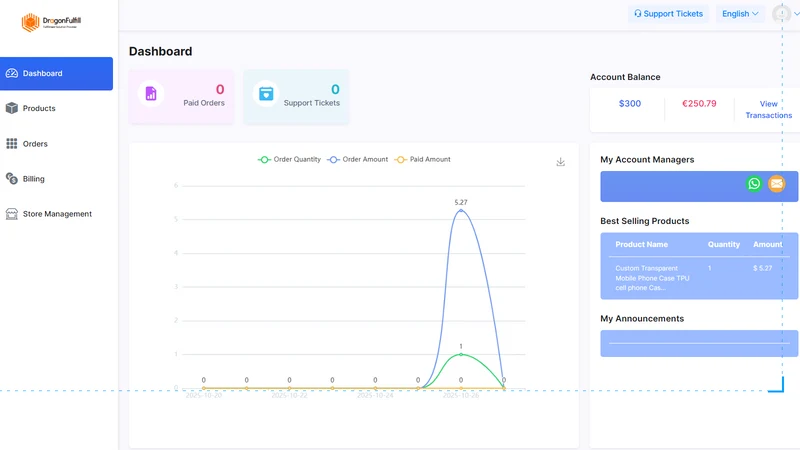Open the Paid Orders card
The image size is (800, 450).
182,97
